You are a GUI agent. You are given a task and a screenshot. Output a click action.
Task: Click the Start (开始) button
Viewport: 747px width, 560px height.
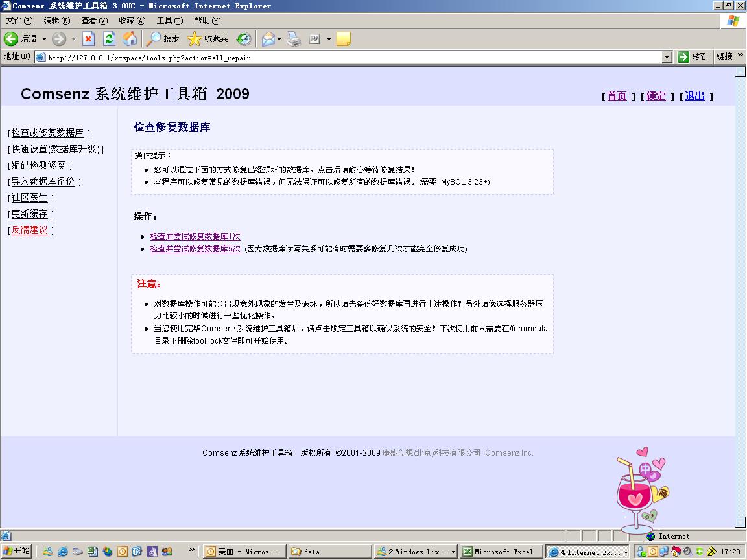click(x=17, y=552)
